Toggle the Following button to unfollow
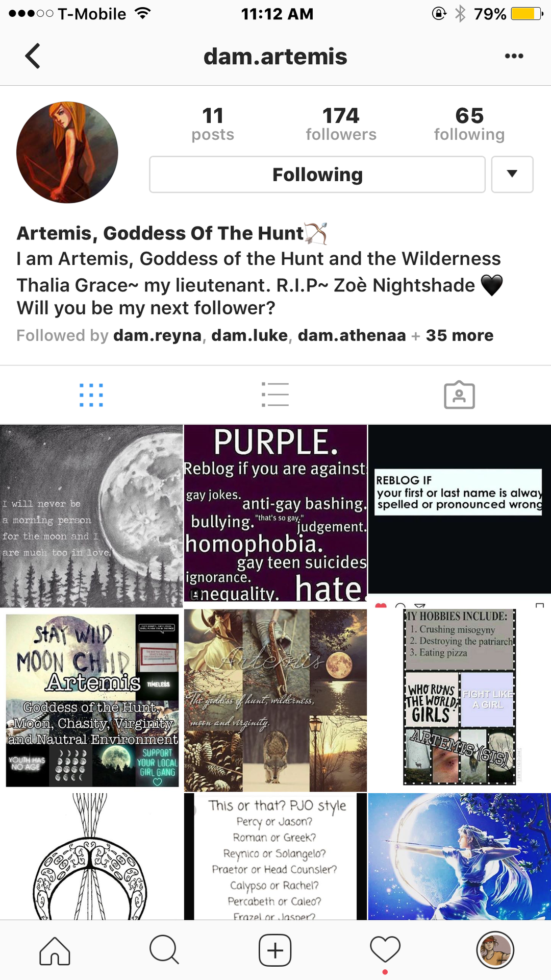Viewport: 551px width, 980px height. click(317, 175)
